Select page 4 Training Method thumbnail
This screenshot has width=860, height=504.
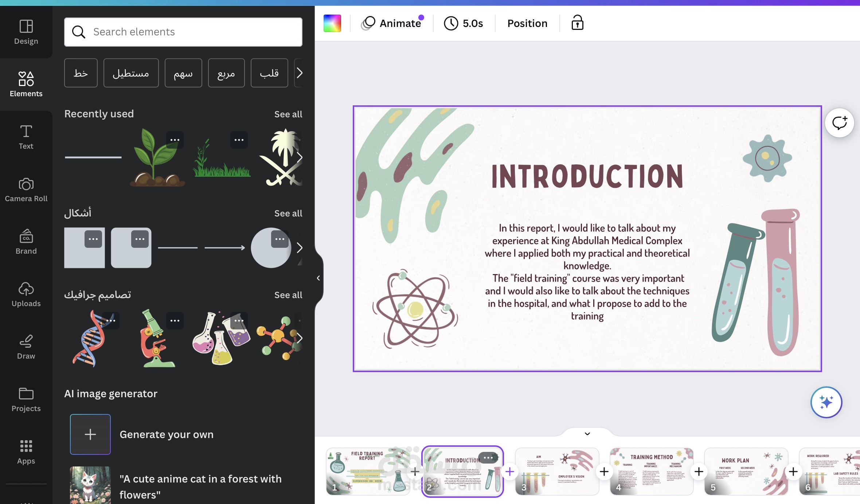click(x=652, y=472)
